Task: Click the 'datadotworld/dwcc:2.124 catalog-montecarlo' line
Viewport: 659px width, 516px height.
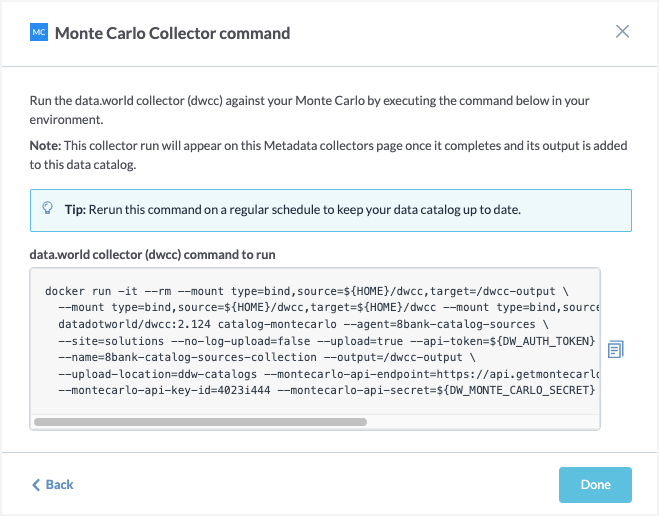Action: pos(303,324)
